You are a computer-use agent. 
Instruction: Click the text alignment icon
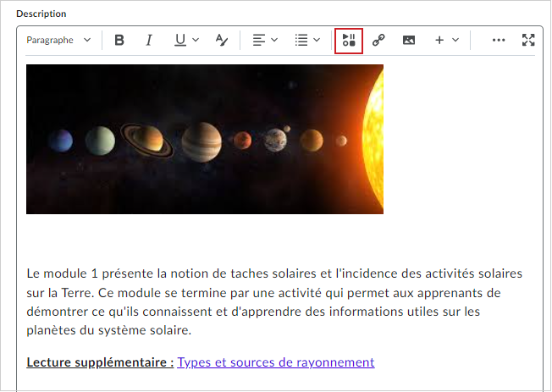click(259, 40)
